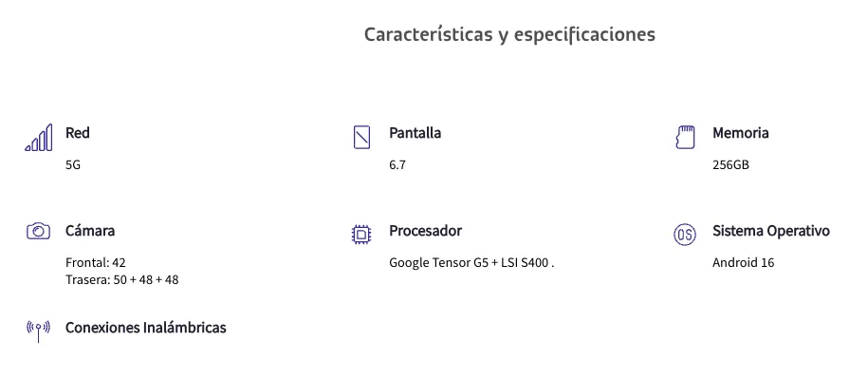Click the Android 16 value
The width and height of the screenshot is (868, 379).
click(x=744, y=262)
